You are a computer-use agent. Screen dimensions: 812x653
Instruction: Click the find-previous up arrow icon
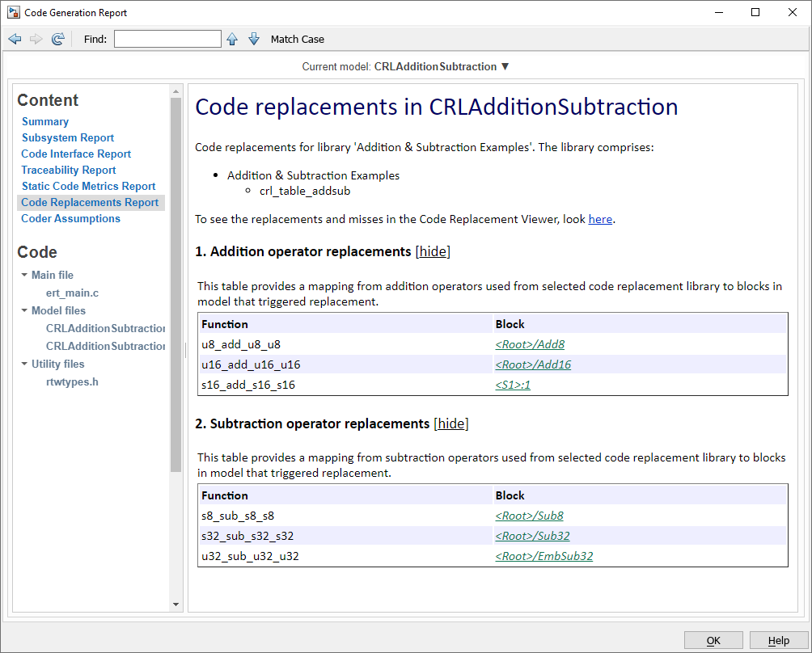point(232,38)
